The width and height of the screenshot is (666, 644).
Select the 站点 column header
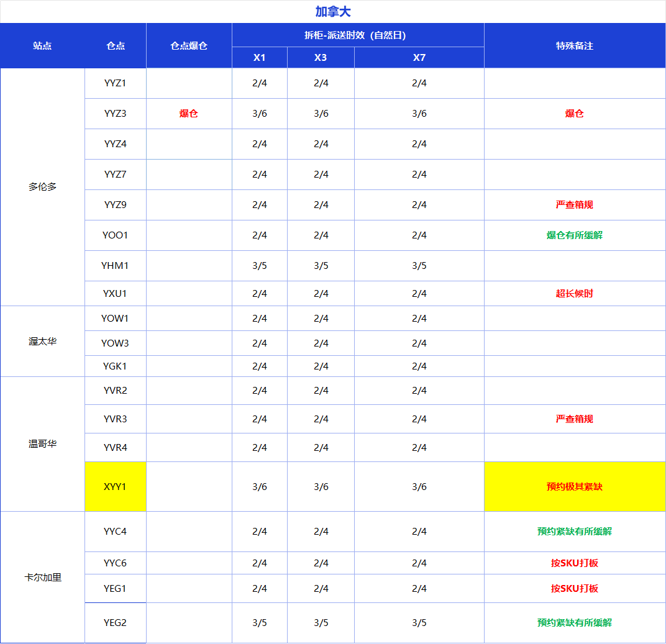point(42,46)
